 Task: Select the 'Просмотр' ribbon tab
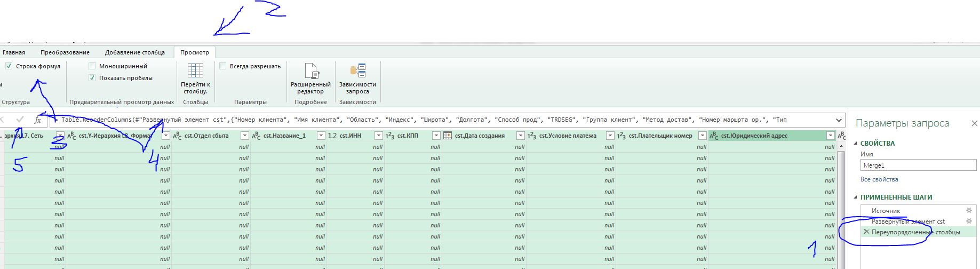pos(195,52)
